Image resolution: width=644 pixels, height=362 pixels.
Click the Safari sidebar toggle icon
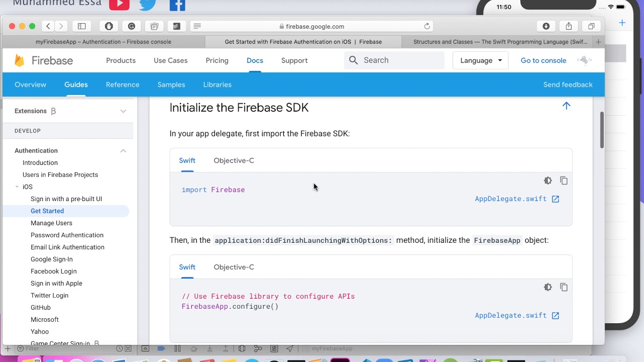click(x=82, y=26)
